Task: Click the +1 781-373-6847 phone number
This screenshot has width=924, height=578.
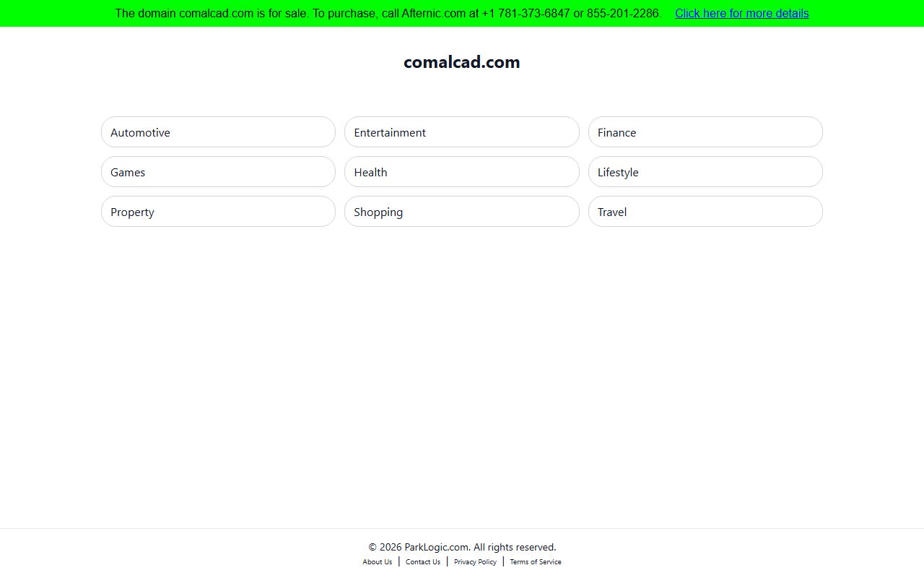Action: click(x=526, y=13)
